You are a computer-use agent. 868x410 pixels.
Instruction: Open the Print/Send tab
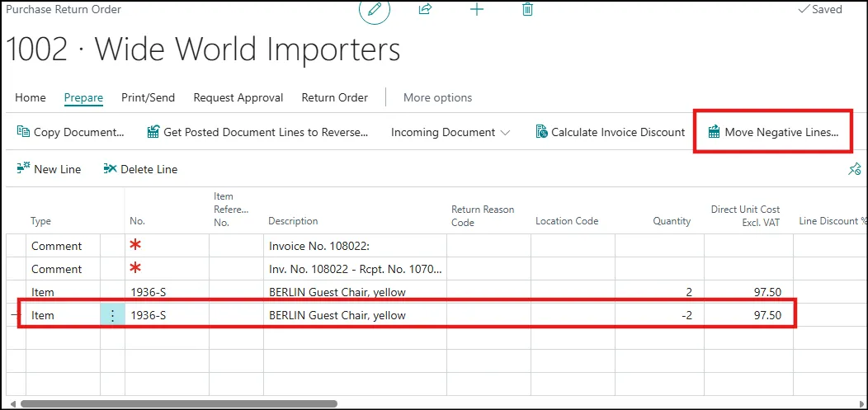[x=148, y=97]
